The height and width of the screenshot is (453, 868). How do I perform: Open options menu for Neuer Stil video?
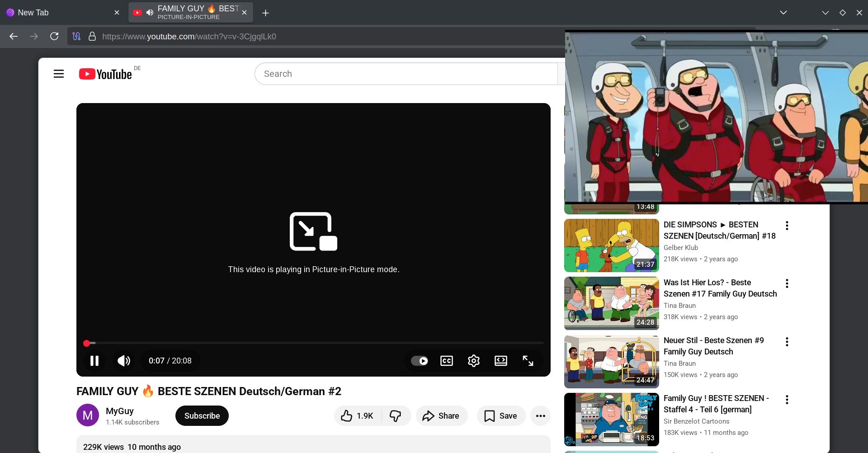tap(787, 342)
